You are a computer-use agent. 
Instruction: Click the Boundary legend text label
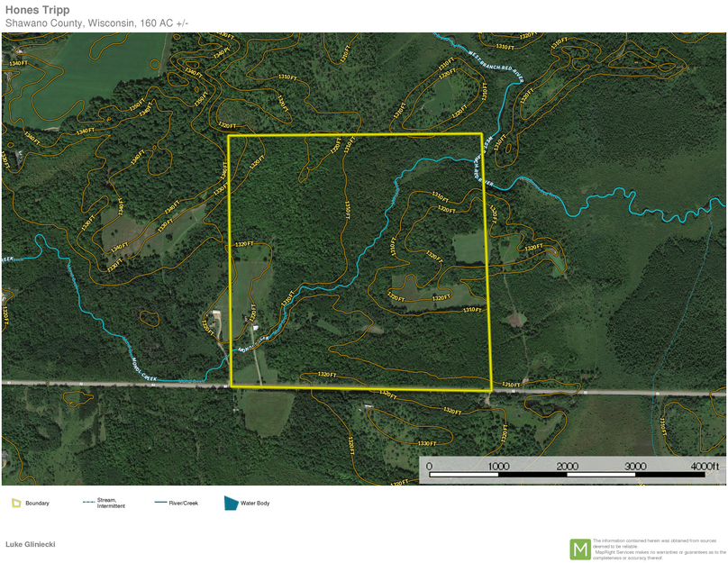pos(37,503)
